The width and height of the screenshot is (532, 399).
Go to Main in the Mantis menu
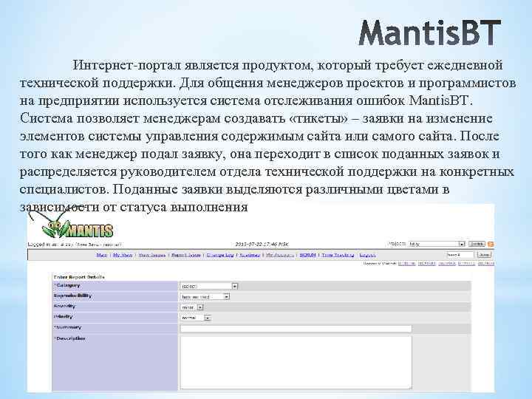coord(102,255)
